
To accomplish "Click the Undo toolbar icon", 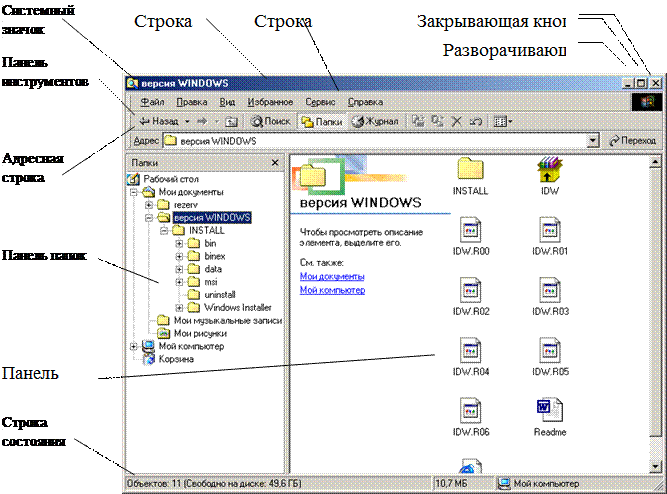I will 475,122.
